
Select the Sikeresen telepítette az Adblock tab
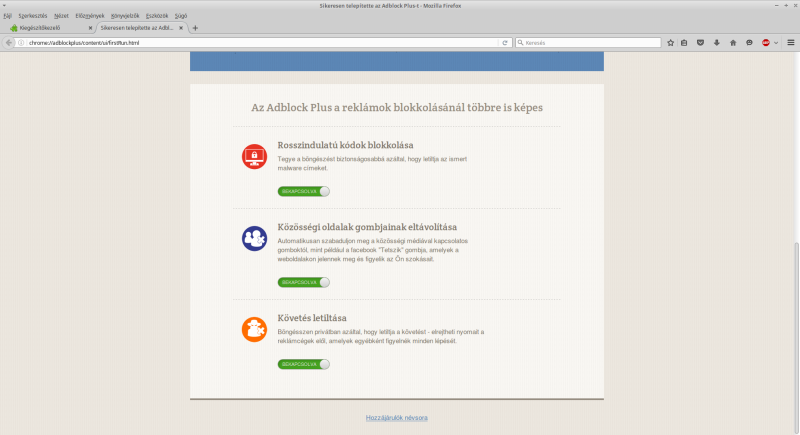click(141, 28)
